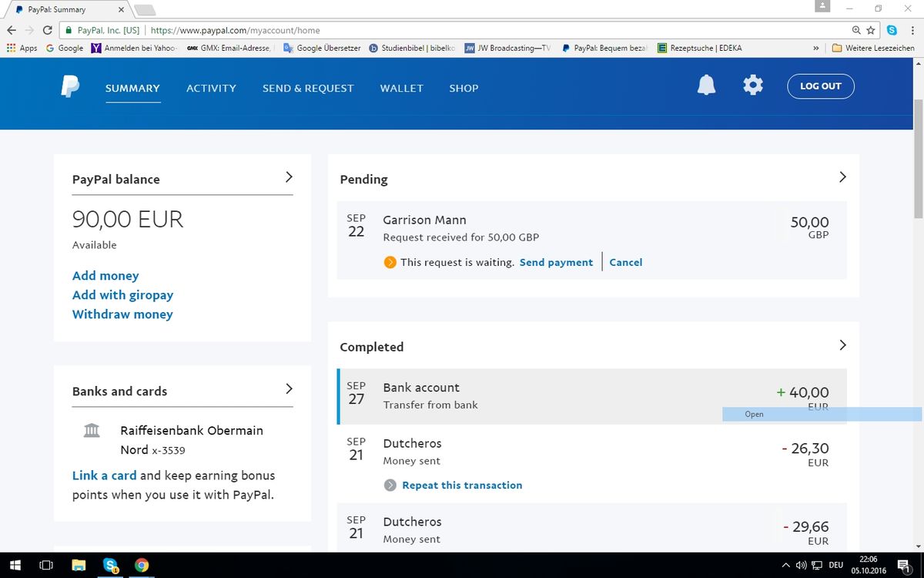Open Task View on taskbar
This screenshot has height=578, width=924.
(x=46, y=565)
